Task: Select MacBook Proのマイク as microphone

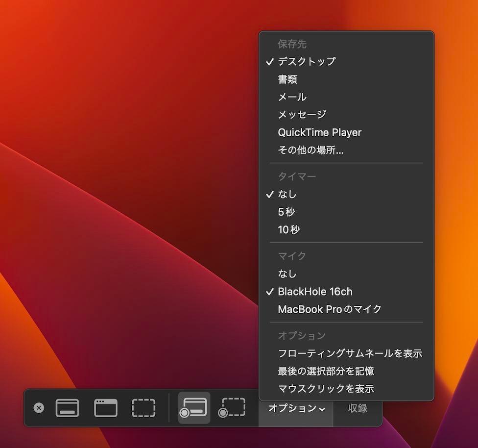Action: tap(346, 309)
